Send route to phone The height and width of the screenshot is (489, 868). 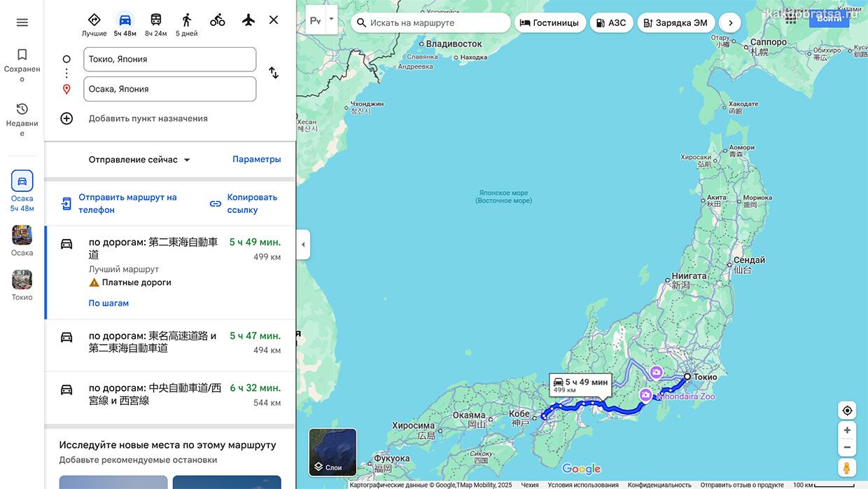[x=119, y=203]
